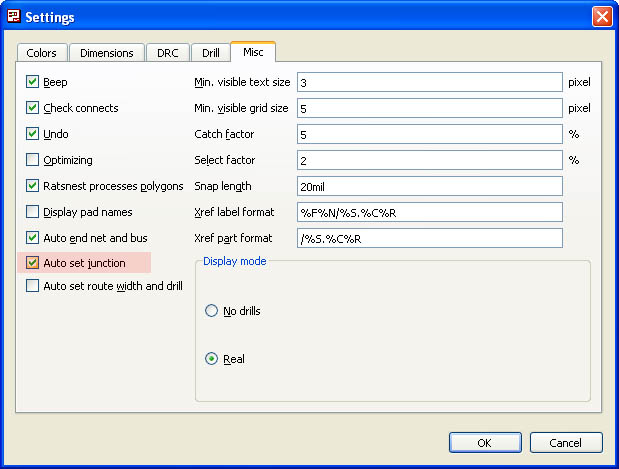Uncheck Check connects option
619x469 pixels.
pyautogui.click(x=33, y=108)
